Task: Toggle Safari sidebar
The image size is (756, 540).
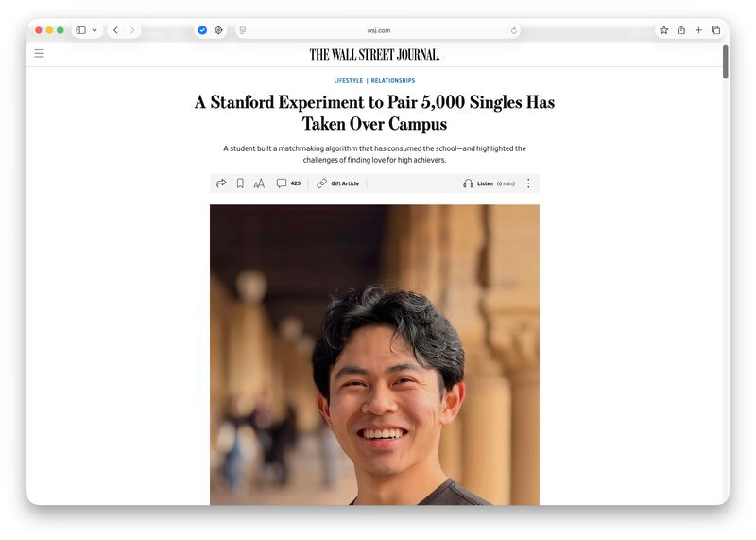Action: [81, 30]
